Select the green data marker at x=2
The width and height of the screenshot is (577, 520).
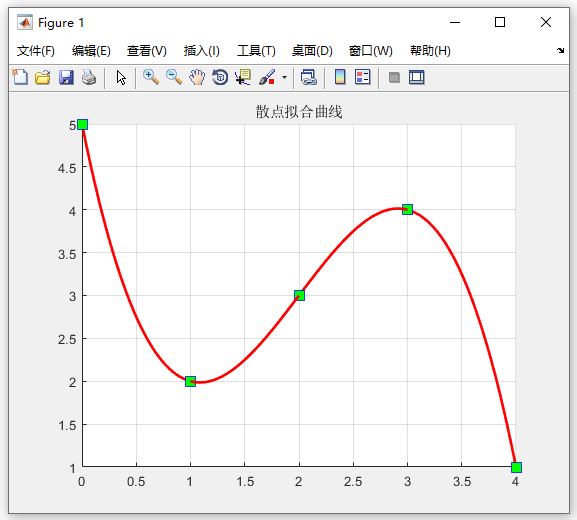[x=300, y=295]
